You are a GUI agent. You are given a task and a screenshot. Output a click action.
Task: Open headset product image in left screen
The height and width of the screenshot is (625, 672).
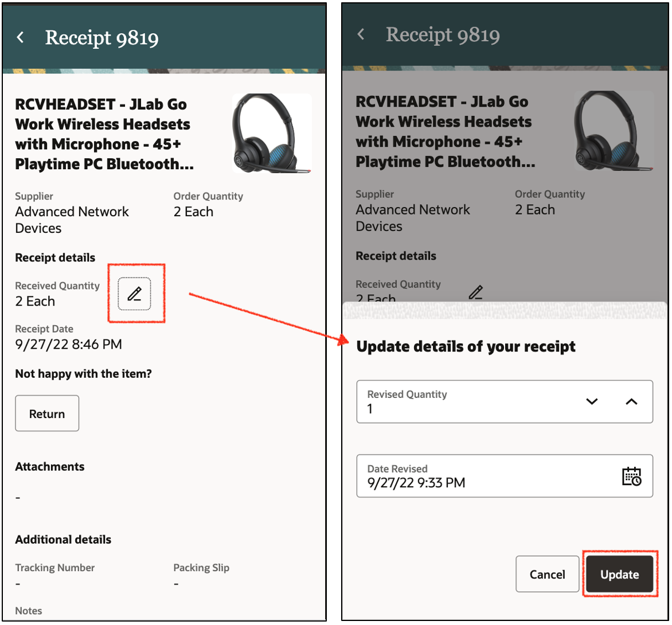(272, 134)
